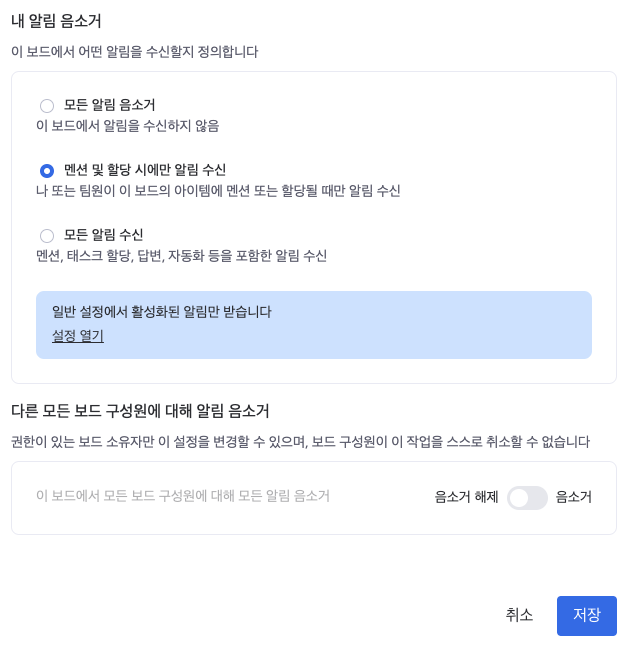
Task: Select the 멘션 및 할당 시에만 알림 수신 radio button
Action: 47,171
